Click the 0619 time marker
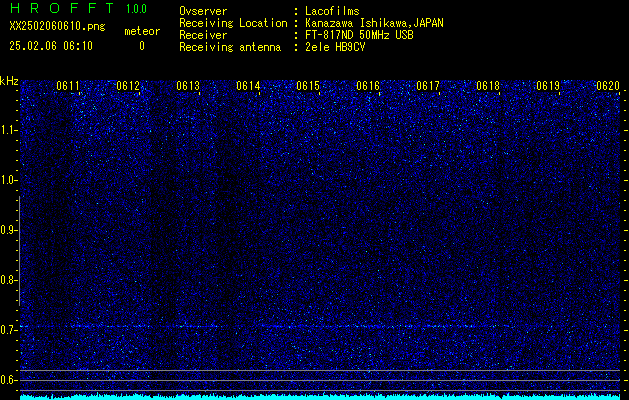The image size is (629, 400). coord(548,86)
